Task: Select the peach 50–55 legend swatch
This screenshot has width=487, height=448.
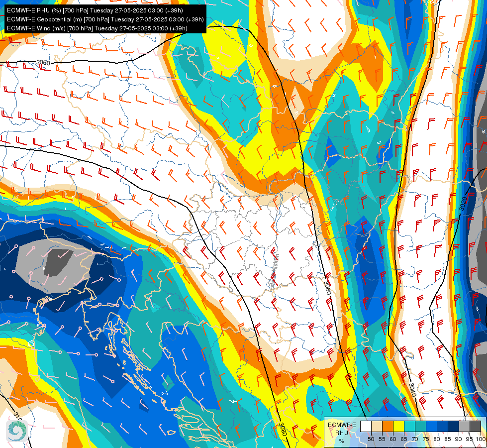Action: [377, 426]
